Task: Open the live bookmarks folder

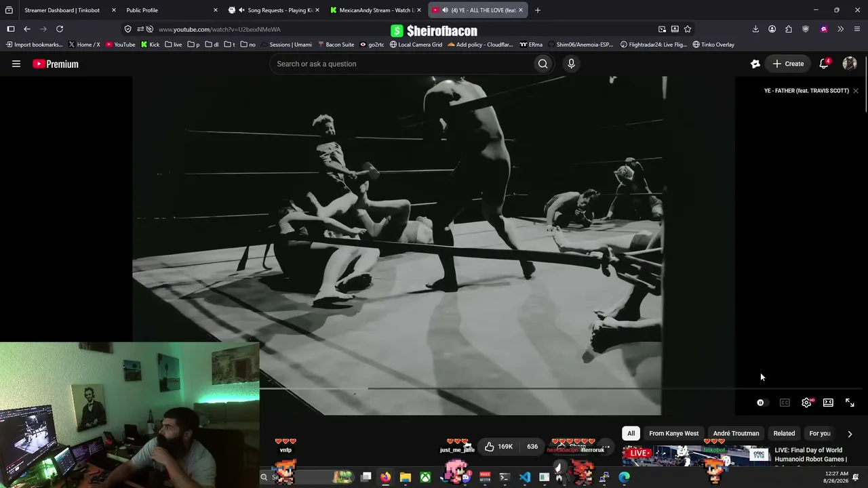Action: tap(174, 45)
